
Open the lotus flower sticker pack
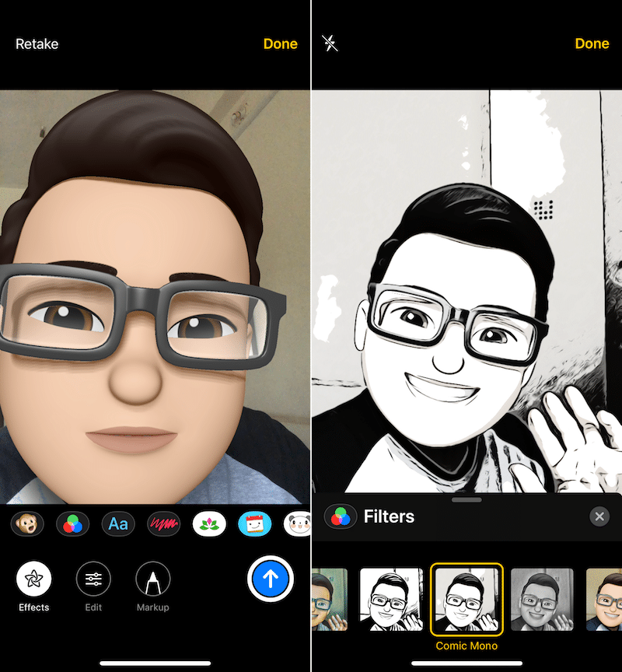[209, 524]
